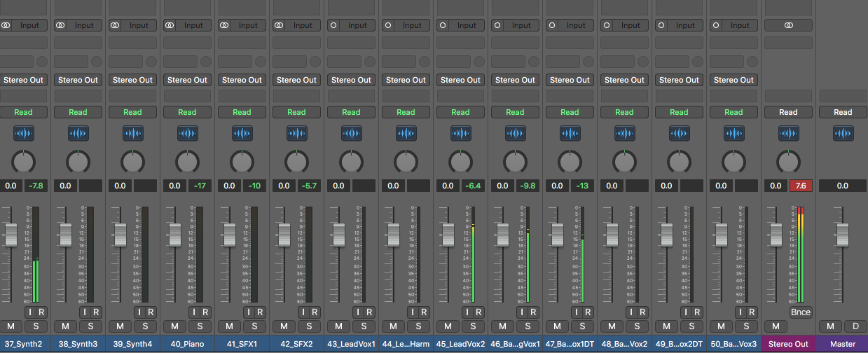Select the 46_Ba...gVox1 channel name
This screenshot has width=868, height=353.
click(515, 344)
